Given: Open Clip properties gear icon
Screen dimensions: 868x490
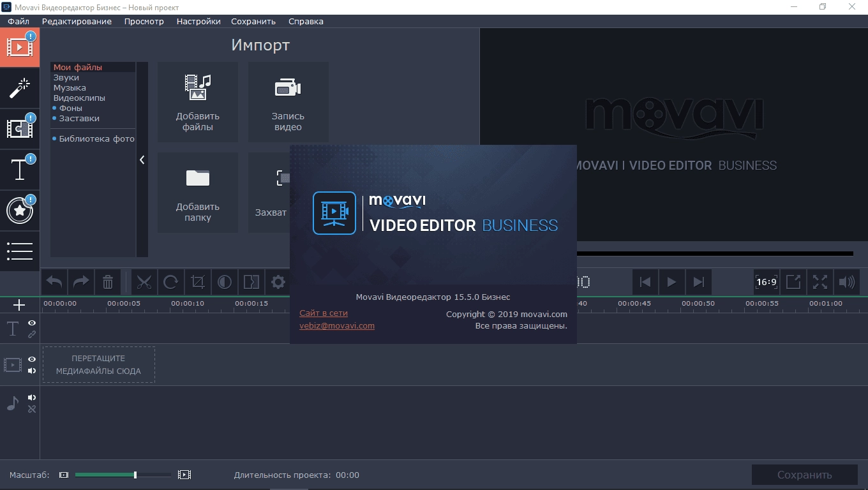Looking at the screenshot, I should (278, 282).
